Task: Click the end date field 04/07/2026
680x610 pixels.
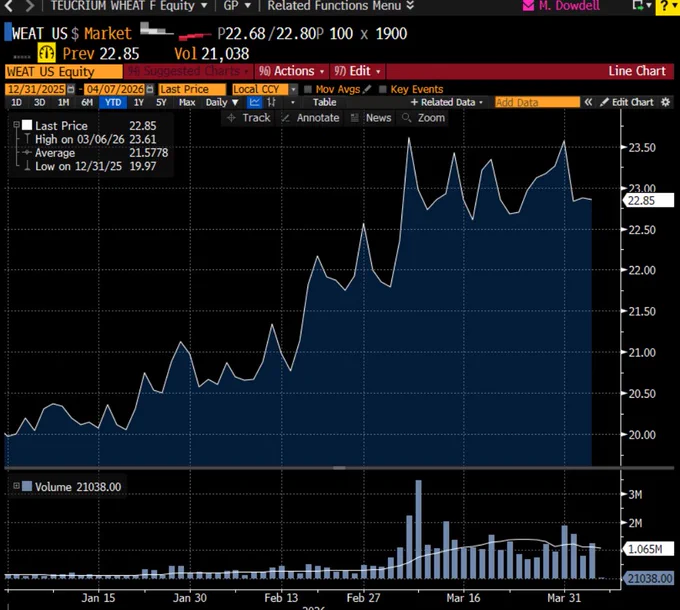Action: 114,89
